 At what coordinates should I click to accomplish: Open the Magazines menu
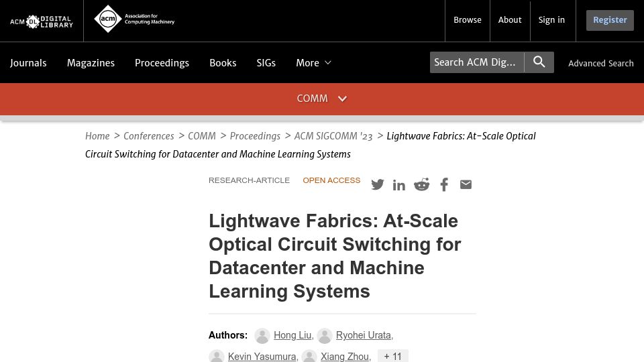click(x=91, y=63)
